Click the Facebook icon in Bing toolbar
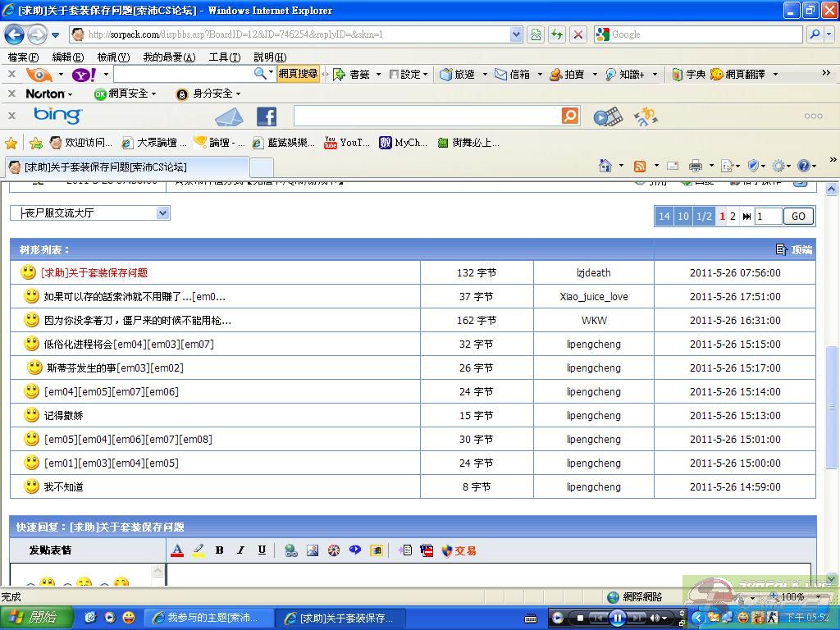 tap(267, 116)
